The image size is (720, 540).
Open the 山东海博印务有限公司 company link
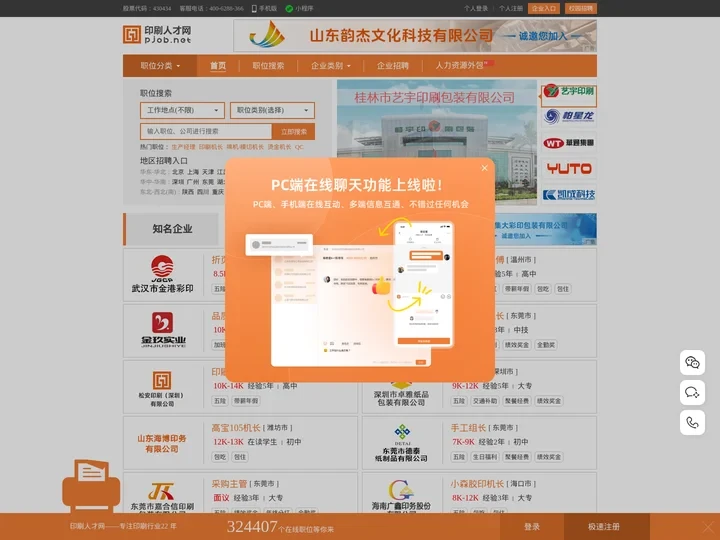coord(162,444)
